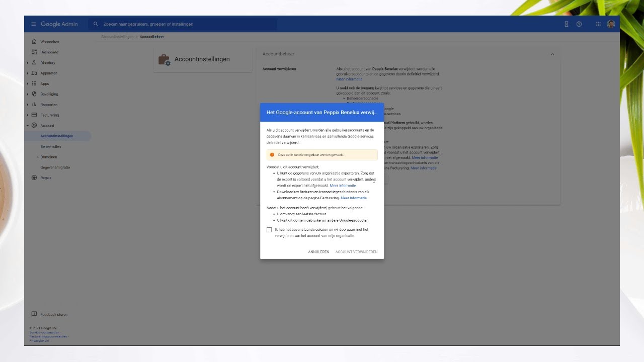Viewport: 644px width, 362px height.
Task: Open the help question mark icon
Action: point(579,24)
